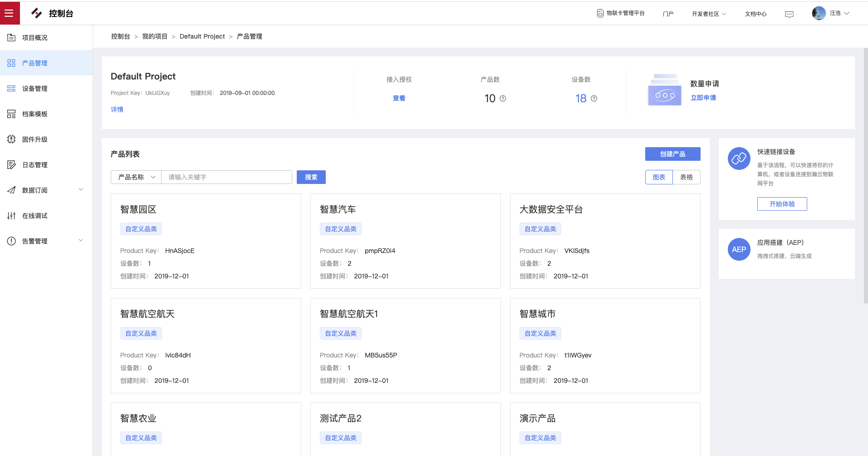868x456 pixels.
Task: Click the 固件升级 chip icon
Action: click(11, 139)
